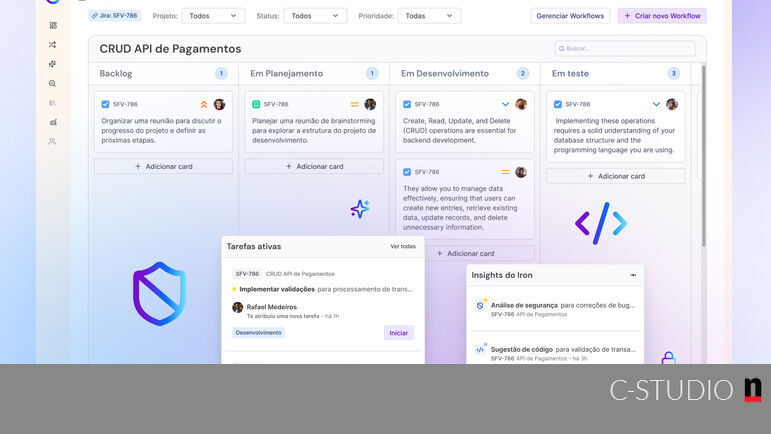Click Adicionar card under the Backlog column
This screenshot has width=771, height=434.
pyautogui.click(x=163, y=167)
